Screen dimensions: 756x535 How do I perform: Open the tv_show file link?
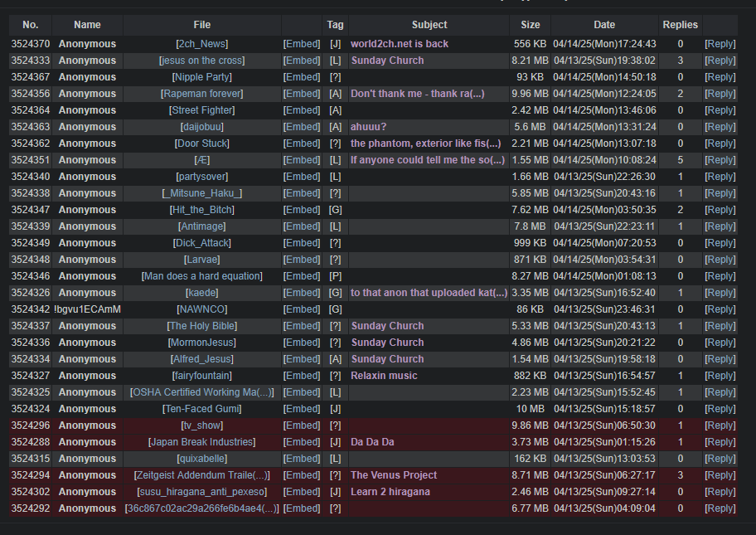point(202,426)
